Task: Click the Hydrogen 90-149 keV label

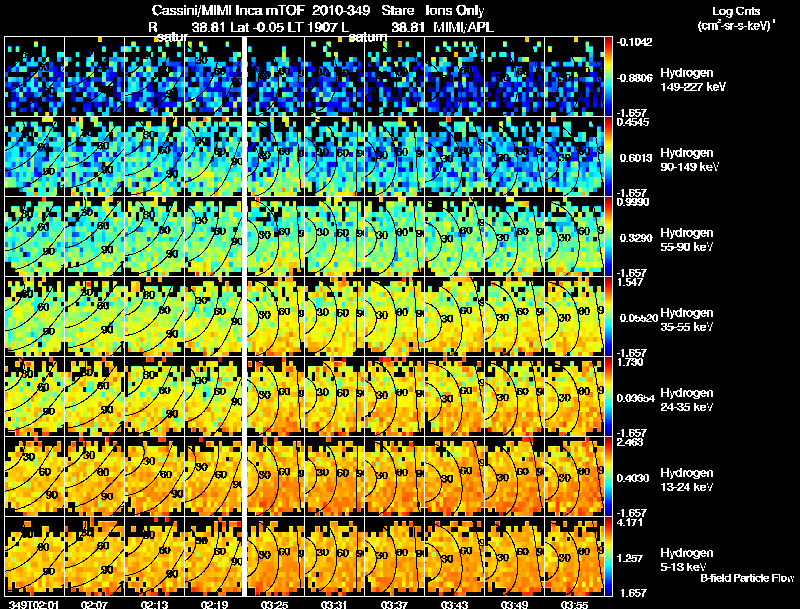Action: point(689,160)
